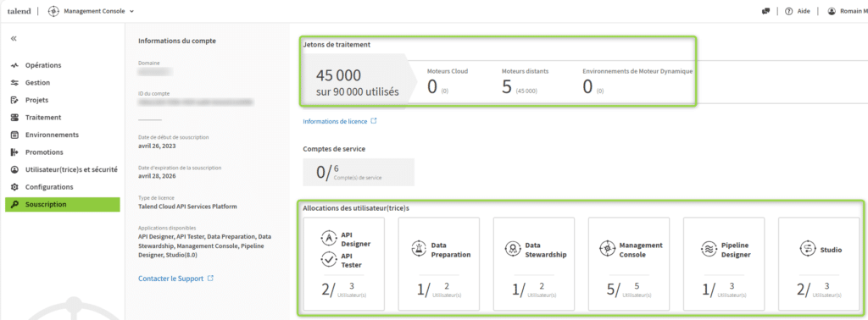This screenshot has width=868, height=320.
Task: Click the Studio 2/3 users count
Action: tap(820, 290)
